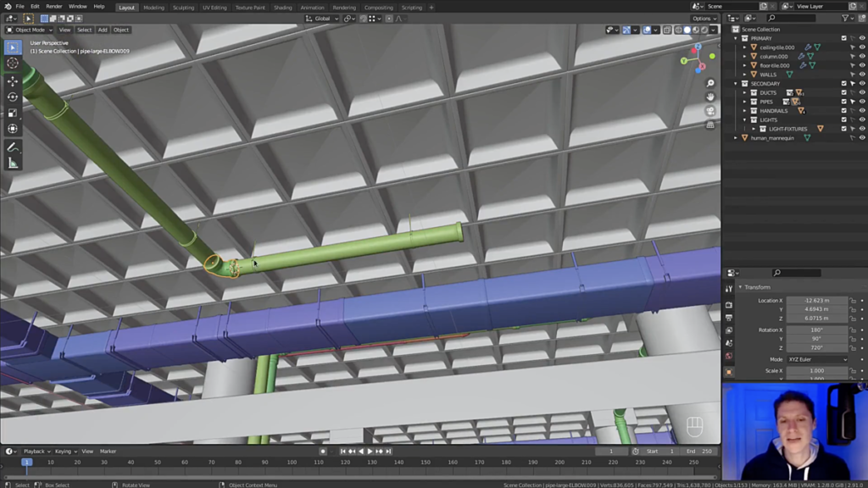The height and width of the screenshot is (488, 868).
Task: Select solid viewport shading icon
Action: (687, 30)
